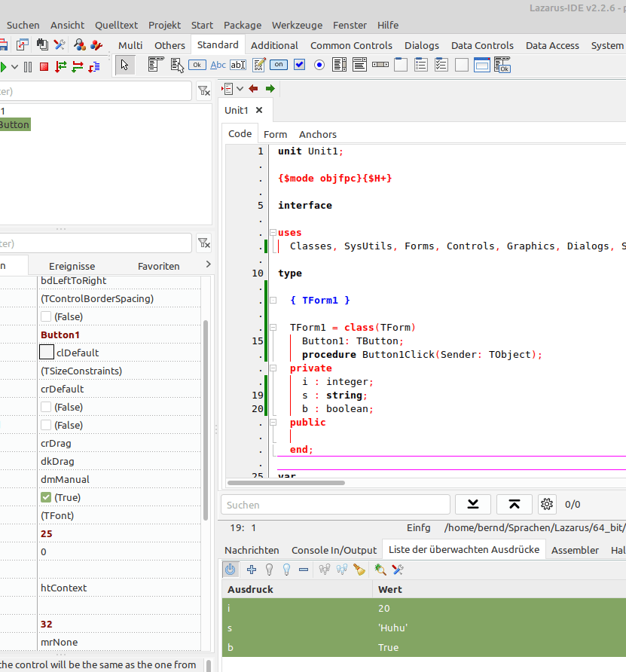626x672 pixels.
Task: Pick the TActionList component icon
Action: click(502, 65)
